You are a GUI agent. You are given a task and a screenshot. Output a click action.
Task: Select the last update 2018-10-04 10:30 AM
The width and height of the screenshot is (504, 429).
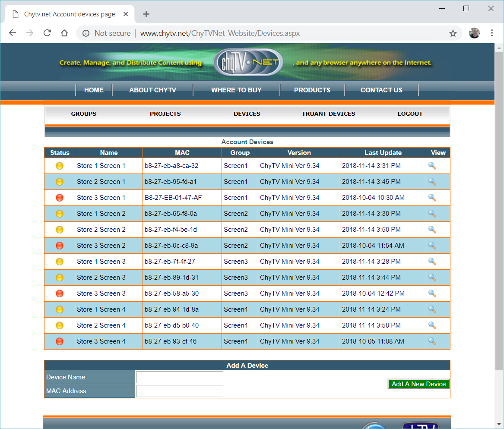pyautogui.click(x=373, y=198)
